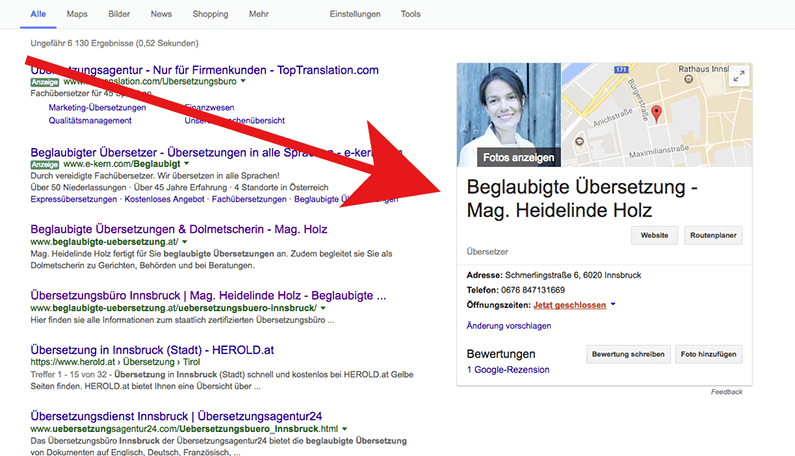
Task: Click the Übersetzer category label
Action: coord(487,252)
